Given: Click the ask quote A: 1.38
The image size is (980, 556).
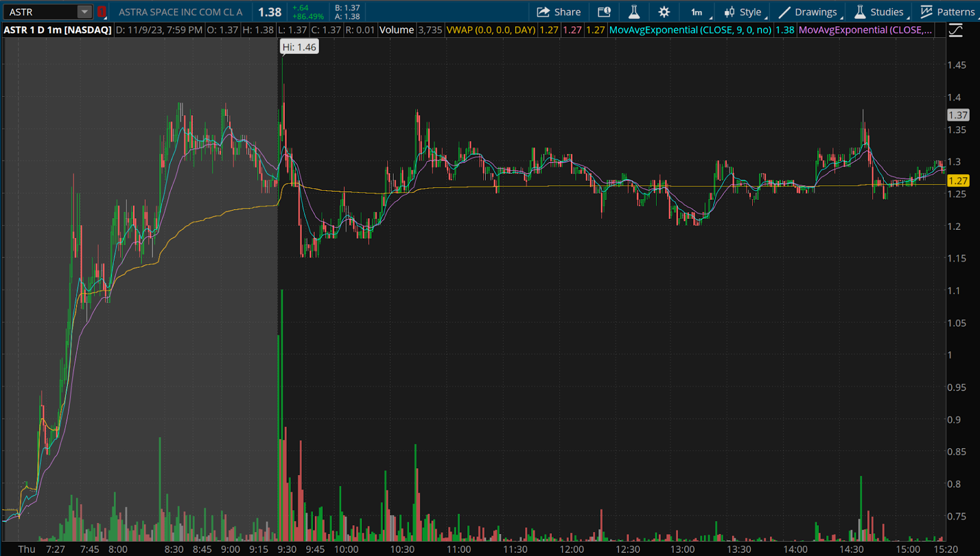Looking at the screenshot, I should (347, 17).
